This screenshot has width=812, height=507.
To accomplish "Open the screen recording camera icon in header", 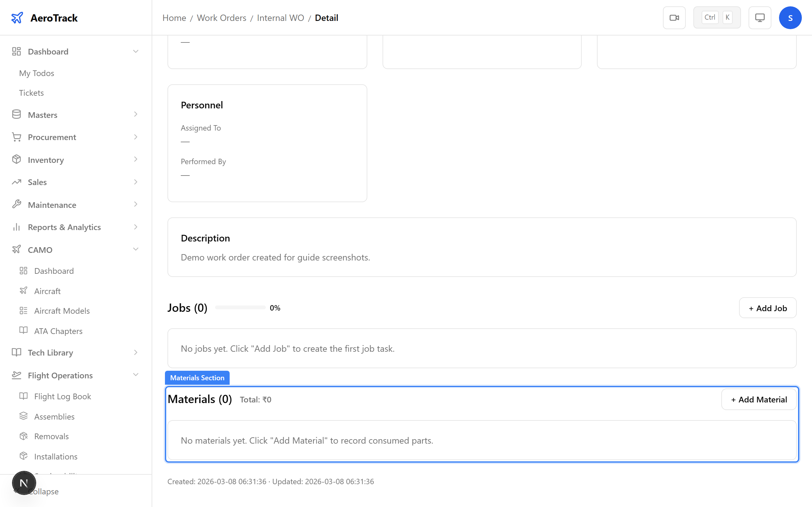I will pos(674,17).
